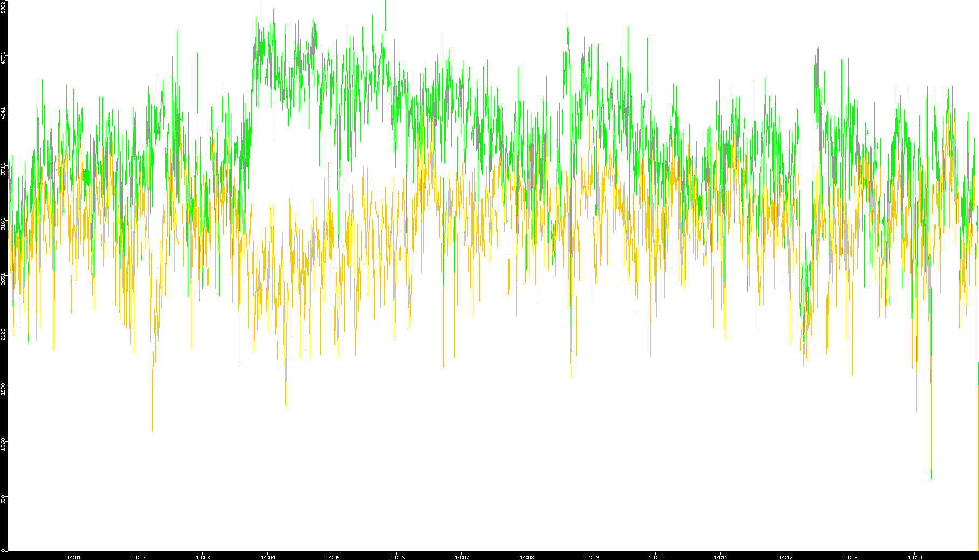Select the 14:14 time axis marker
The width and height of the screenshot is (979, 560).
(x=915, y=557)
